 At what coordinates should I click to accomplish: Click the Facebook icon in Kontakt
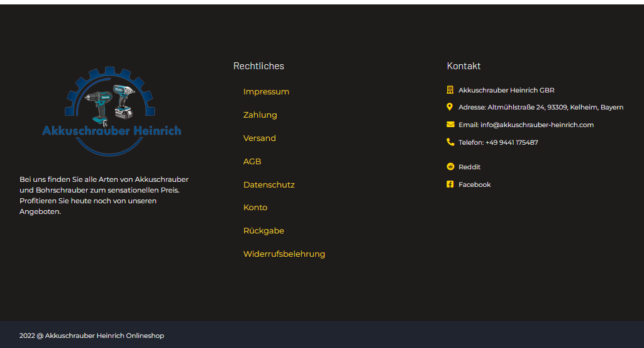click(450, 184)
